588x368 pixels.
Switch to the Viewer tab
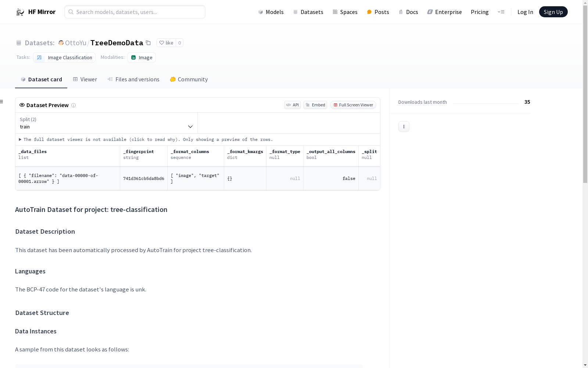85,79
